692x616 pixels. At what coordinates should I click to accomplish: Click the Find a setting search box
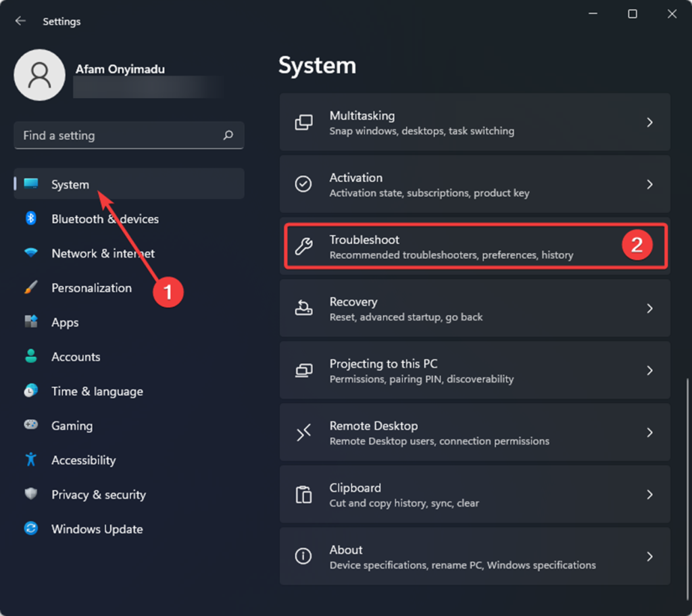coord(129,135)
